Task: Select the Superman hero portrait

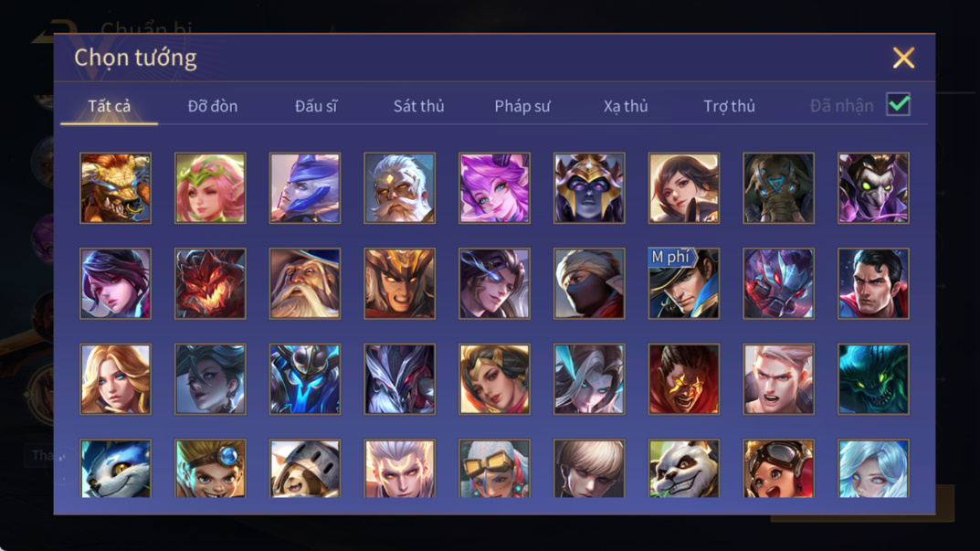Action: (873, 283)
